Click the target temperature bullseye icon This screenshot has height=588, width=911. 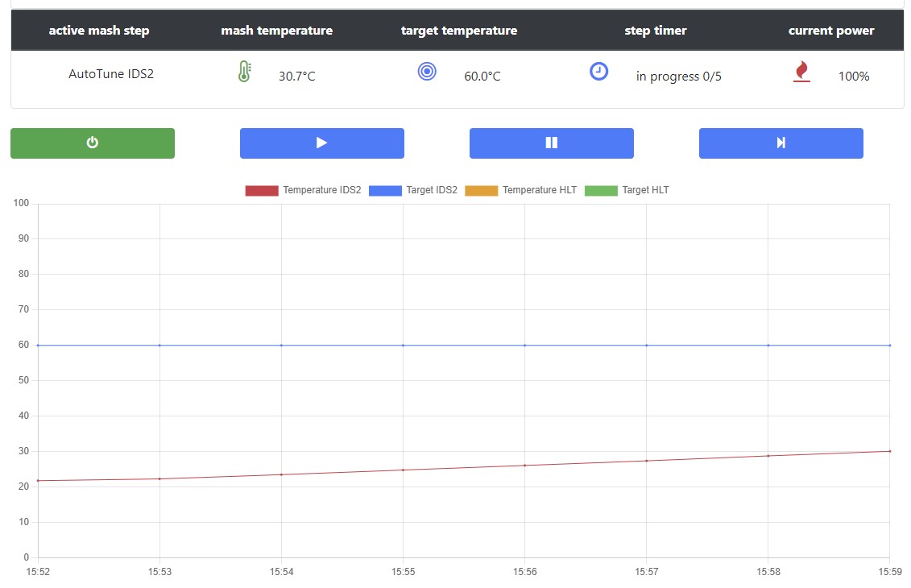click(427, 72)
